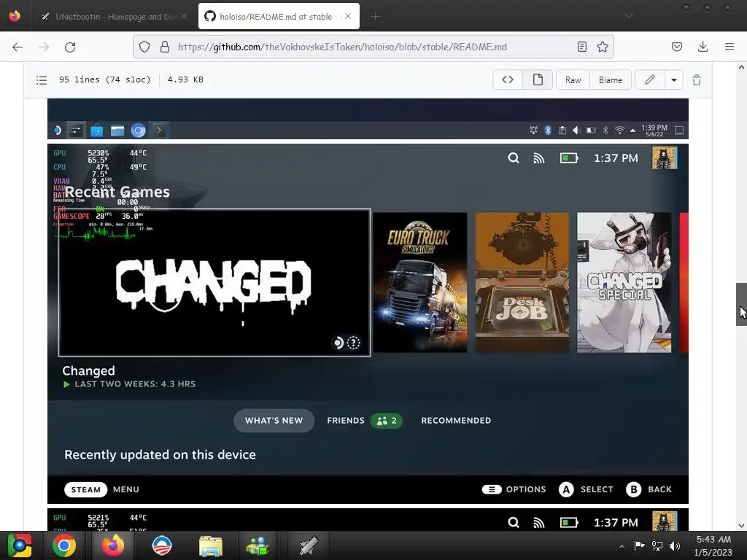Screen dimensions: 747x560
Task: Click the Euro Truck Simulator 2 cover
Action: [x=420, y=282]
